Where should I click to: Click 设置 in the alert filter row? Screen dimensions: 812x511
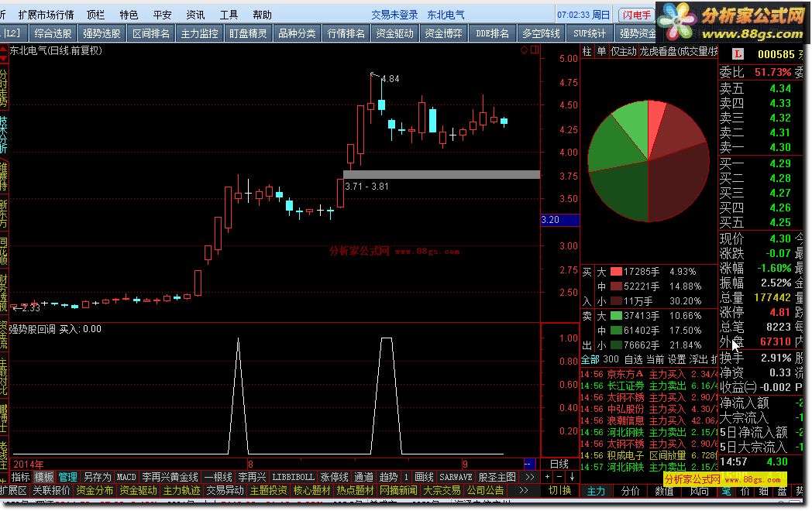[677, 359]
